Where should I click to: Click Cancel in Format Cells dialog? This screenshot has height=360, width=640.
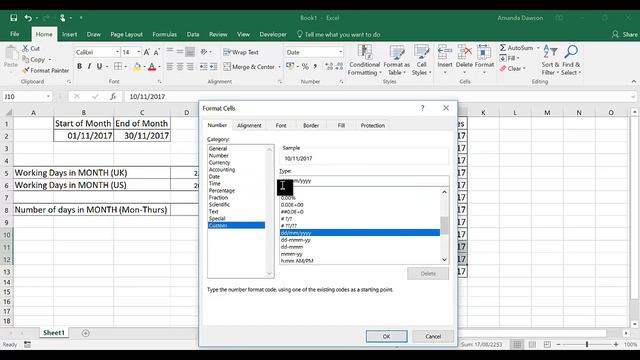(x=433, y=336)
